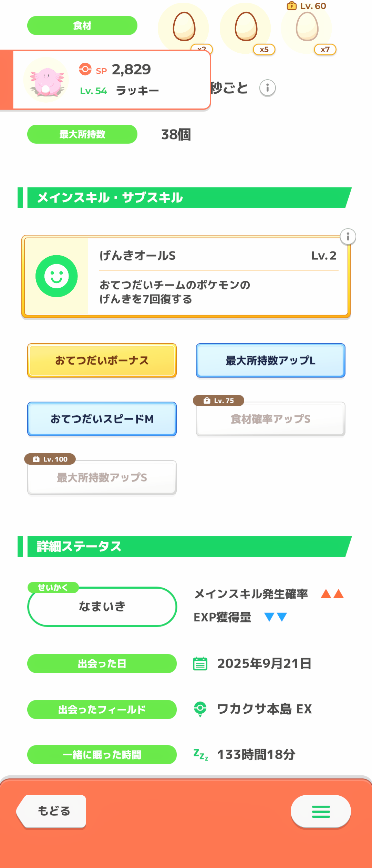Open the hamburger menu button

[x=321, y=812]
